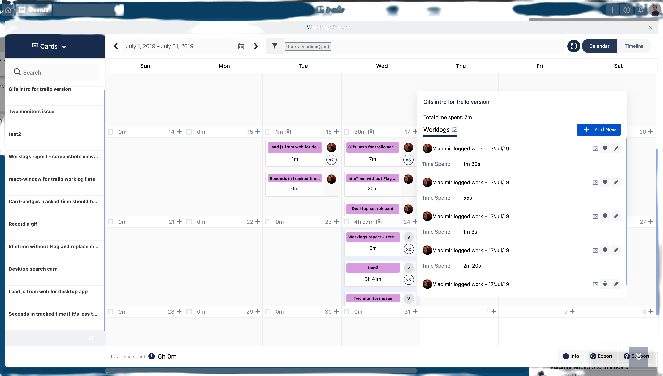663x376 pixels.
Task: Add worklog on Saturday 20 plus
Action: click(x=650, y=132)
